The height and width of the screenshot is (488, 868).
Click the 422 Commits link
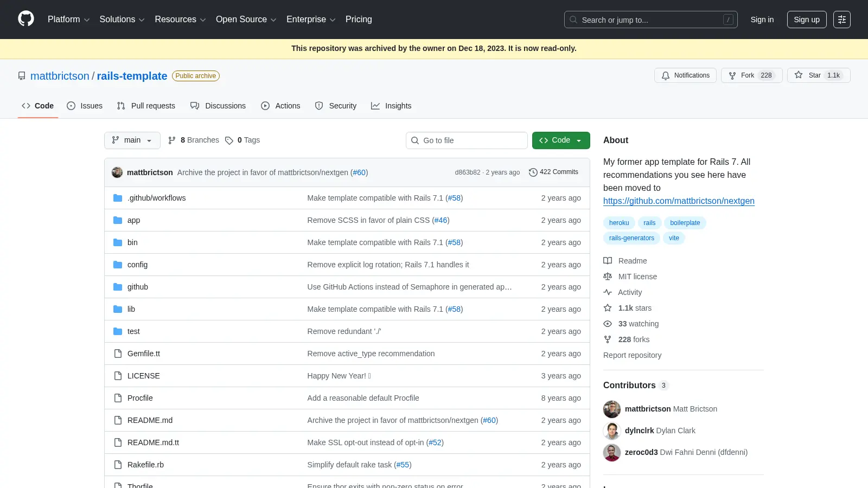554,172
